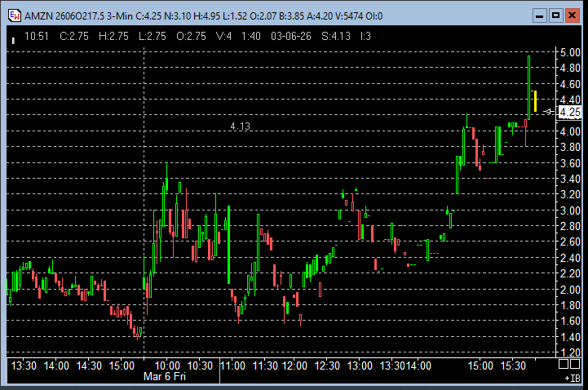Click the arrow marker beside the 4.25 tag
This screenshot has width=588, height=390.
pyautogui.click(x=548, y=112)
